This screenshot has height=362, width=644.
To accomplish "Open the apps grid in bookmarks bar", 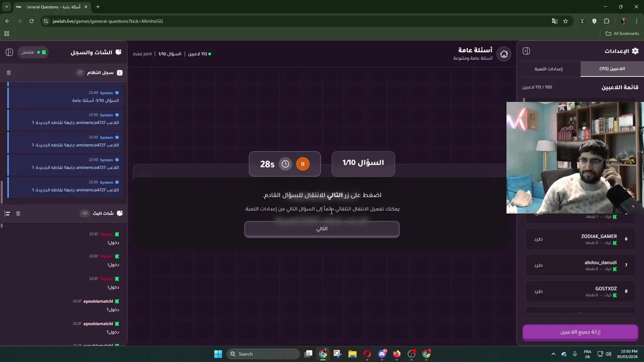I will pos(7,34).
